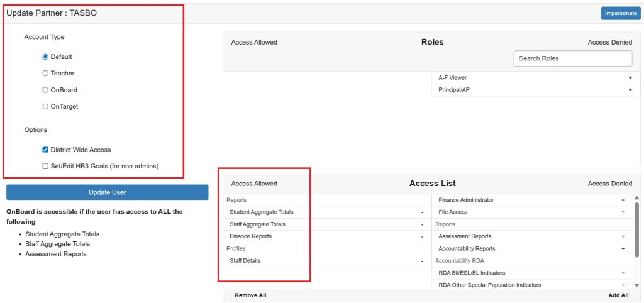Image resolution: width=644 pixels, height=303 pixels.
Task: Click plus icon beside Accountability Reports
Action: [623, 249]
